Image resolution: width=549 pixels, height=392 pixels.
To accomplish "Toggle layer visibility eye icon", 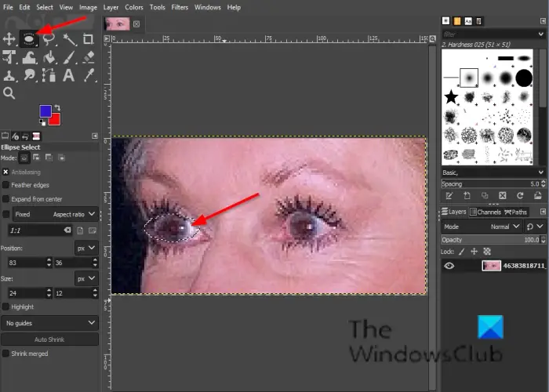I will (x=449, y=266).
